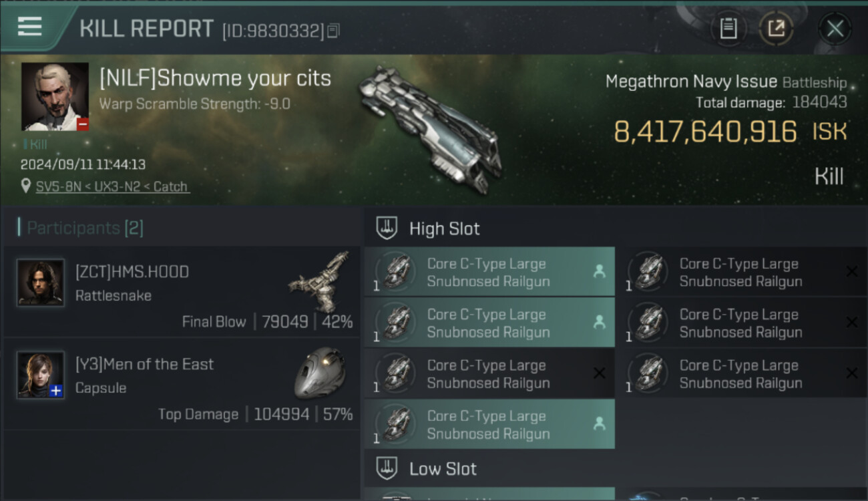
Task: Copy the kill report ID
Action: click(x=333, y=31)
